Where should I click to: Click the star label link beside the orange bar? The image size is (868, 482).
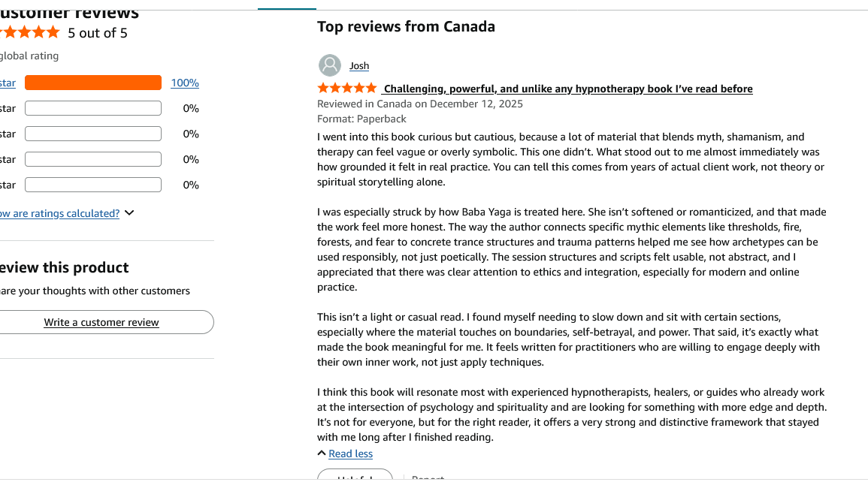pyautogui.click(x=8, y=83)
